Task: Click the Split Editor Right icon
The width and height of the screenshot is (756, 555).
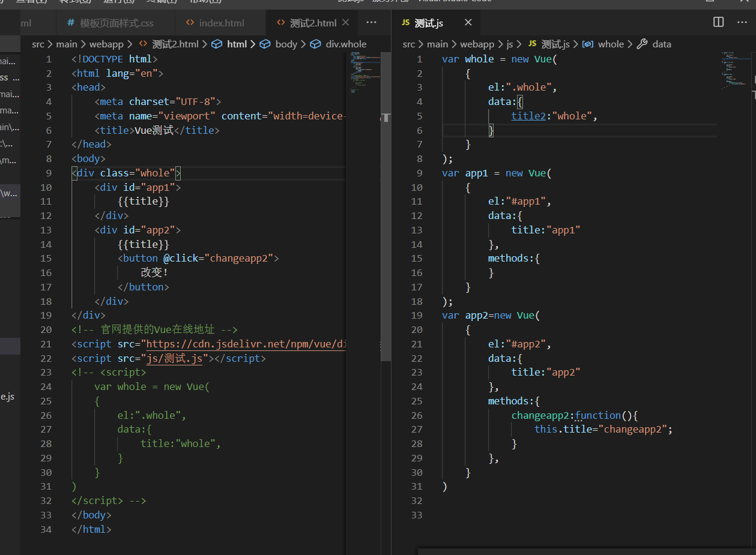Action: [x=718, y=22]
